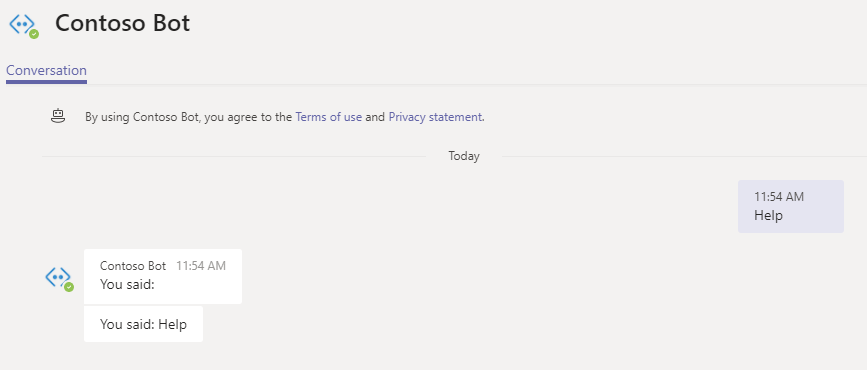Select the bot's empty 'You said:' reply
Screen dimensions: 867x370
click(163, 276)
